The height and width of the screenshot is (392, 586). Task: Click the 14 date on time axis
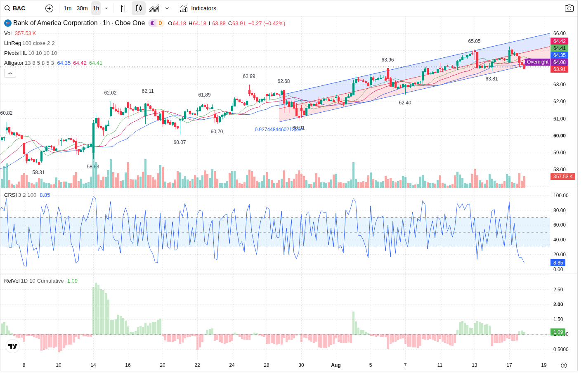pyautogui.click(x=93, y=365)
